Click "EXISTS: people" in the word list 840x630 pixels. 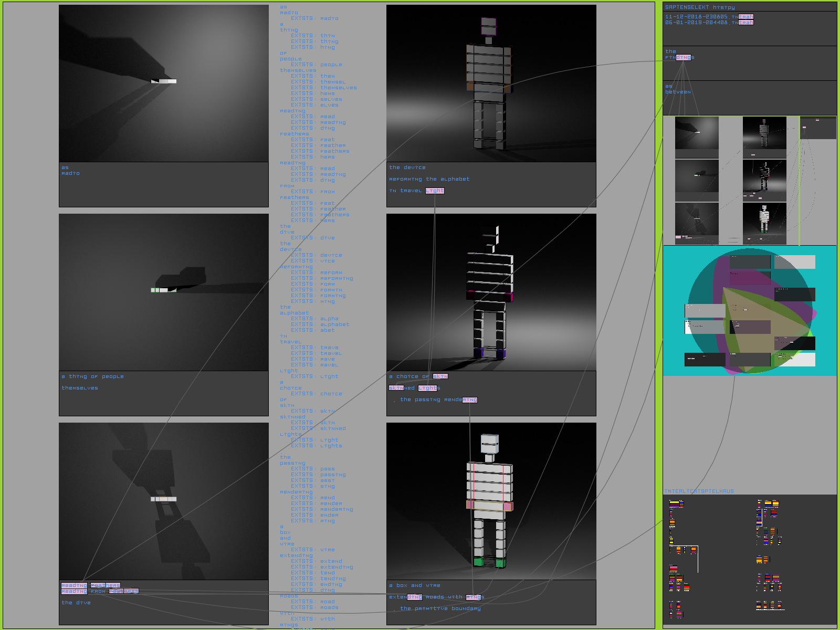pos(316,65)
